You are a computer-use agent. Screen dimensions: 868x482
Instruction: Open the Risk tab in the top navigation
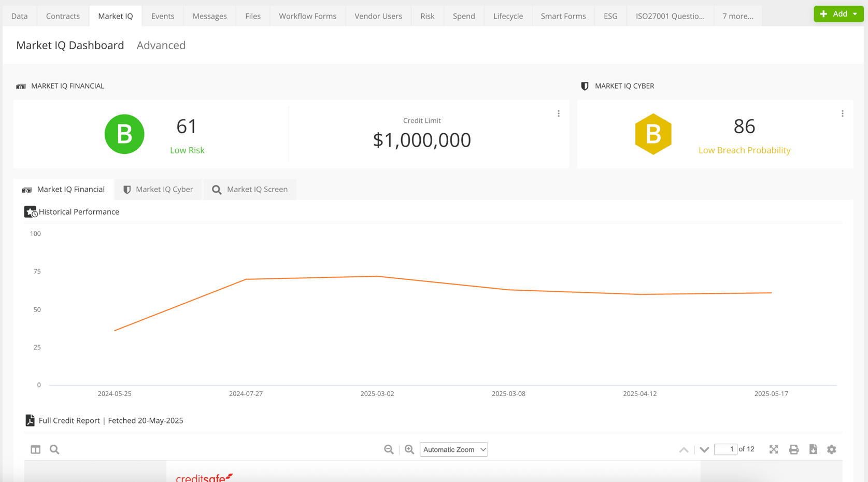pos(427,16)
